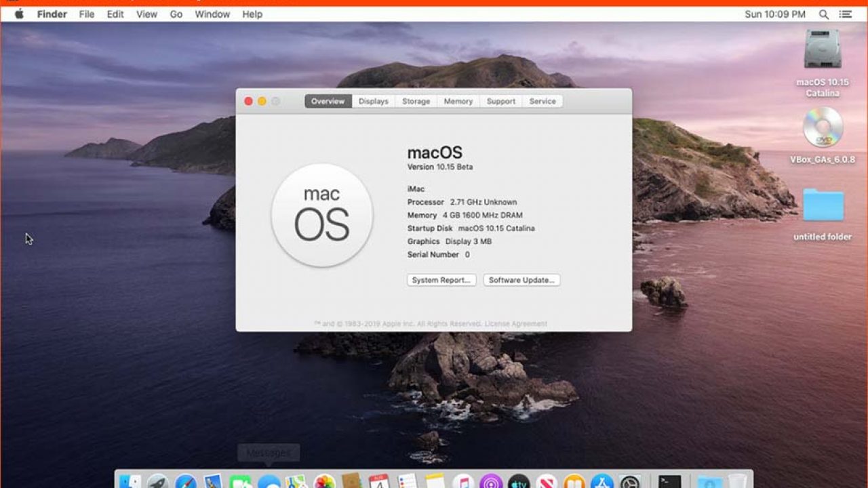Launch Podcasts from the Dock
868x488 pixels.
point(490,482)
